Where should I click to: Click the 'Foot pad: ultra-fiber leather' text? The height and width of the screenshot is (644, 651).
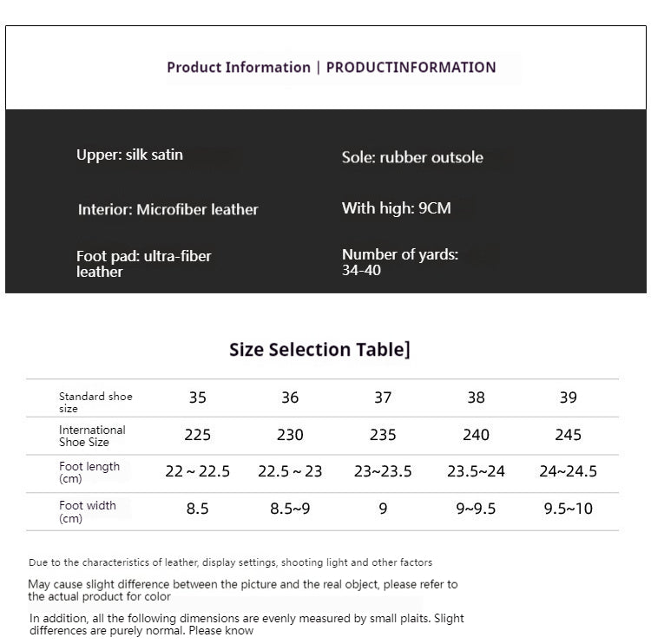tap(143, 264)
